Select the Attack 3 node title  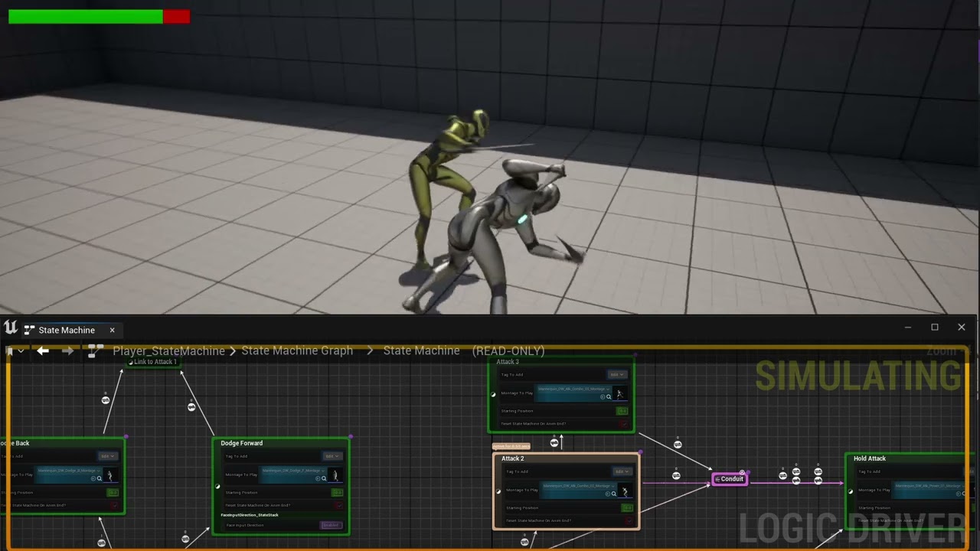click(x=508, y=362)
